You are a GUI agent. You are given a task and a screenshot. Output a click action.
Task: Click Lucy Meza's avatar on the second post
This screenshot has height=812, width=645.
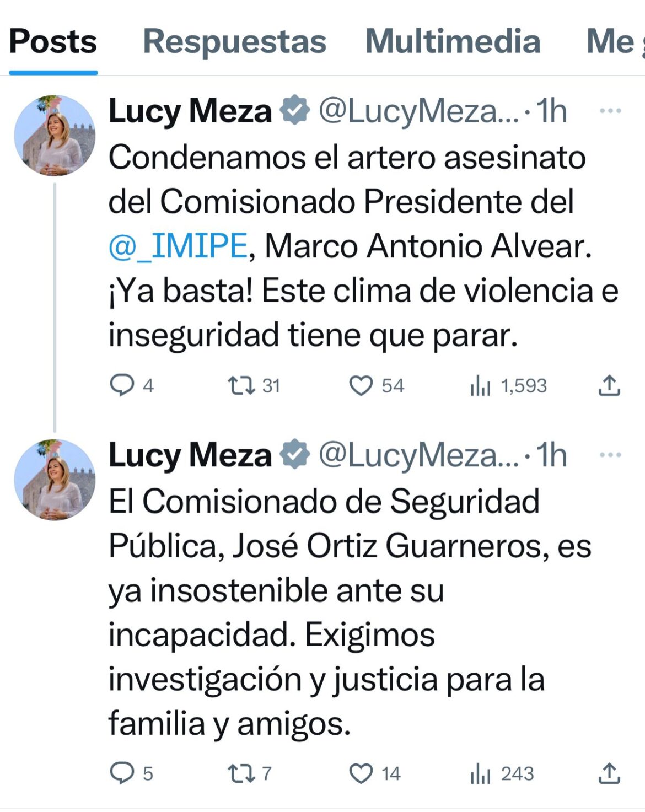(x=55, y=480)
